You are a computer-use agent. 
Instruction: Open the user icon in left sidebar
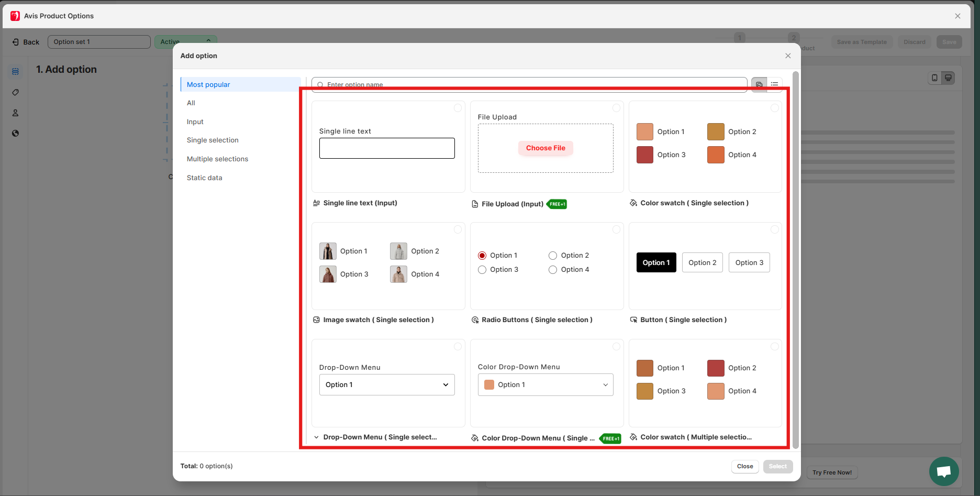[16, 113]
